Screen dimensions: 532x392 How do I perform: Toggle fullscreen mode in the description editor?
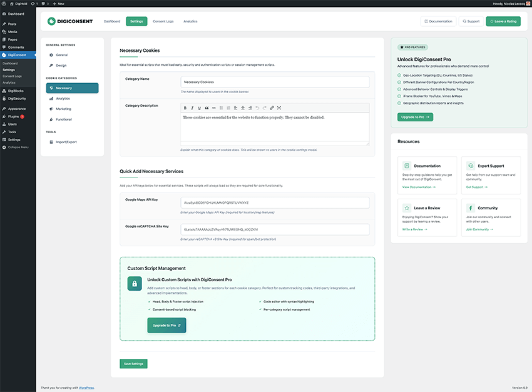(279, 108)
